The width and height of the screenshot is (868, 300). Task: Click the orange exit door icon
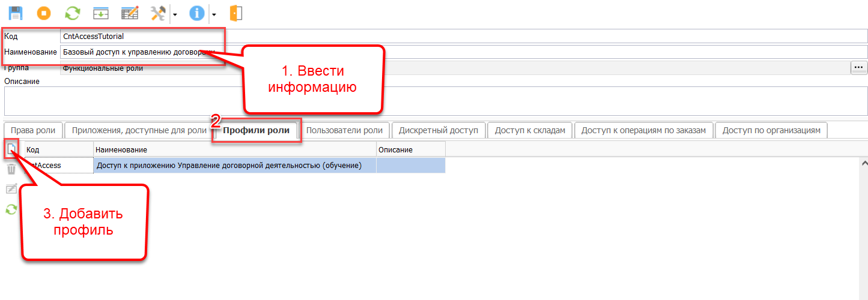[x=236, y=13]
